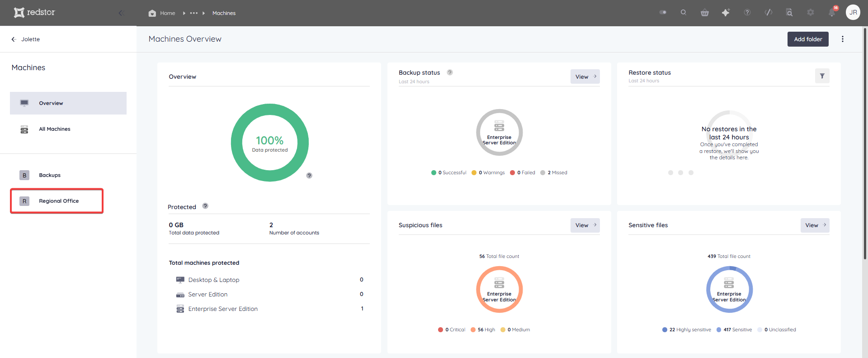This screenshot has width=868, height=358.
Task: Click the '0 Successful' legend entry
Action: [x=448, y=172]
